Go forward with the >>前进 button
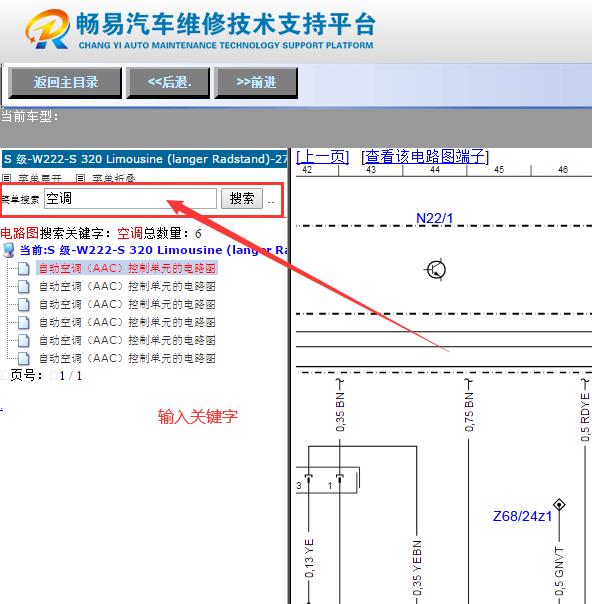Viewport: 592px width, 604px height. [256, 83]
